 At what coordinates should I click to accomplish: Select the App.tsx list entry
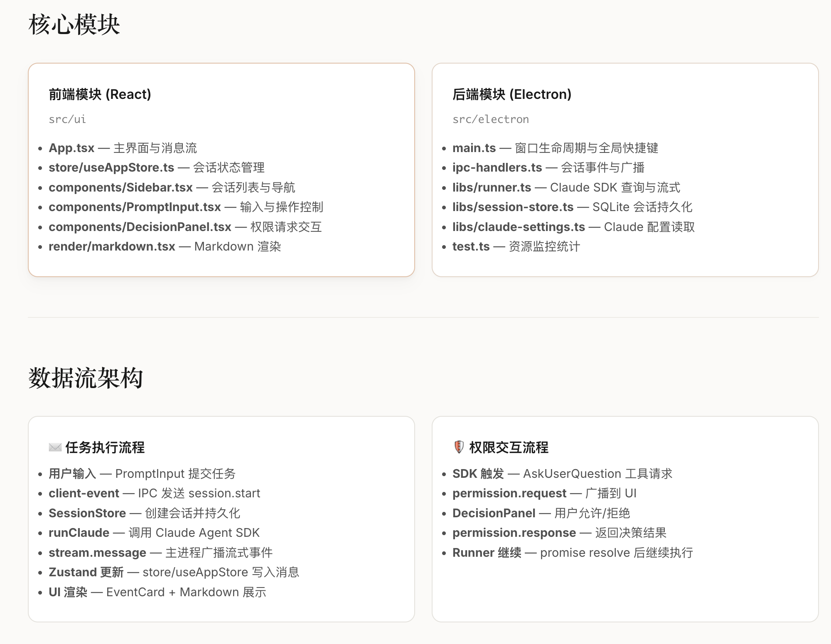(71, 148)
